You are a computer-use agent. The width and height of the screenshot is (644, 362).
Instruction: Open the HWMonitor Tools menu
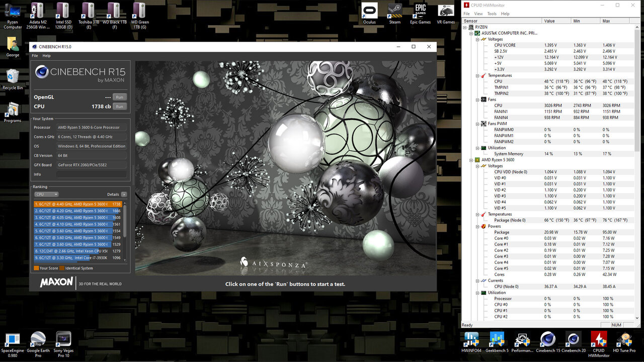(x=492, y=14)
